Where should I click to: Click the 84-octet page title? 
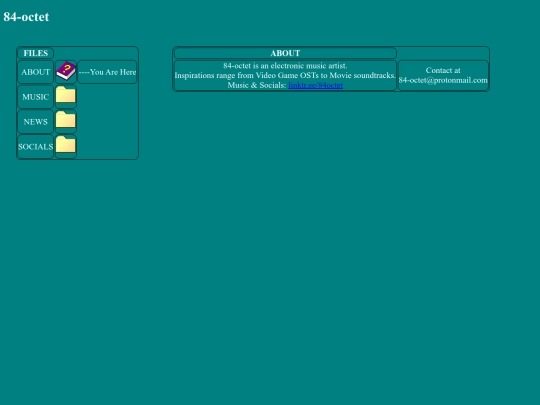(26, 17)
